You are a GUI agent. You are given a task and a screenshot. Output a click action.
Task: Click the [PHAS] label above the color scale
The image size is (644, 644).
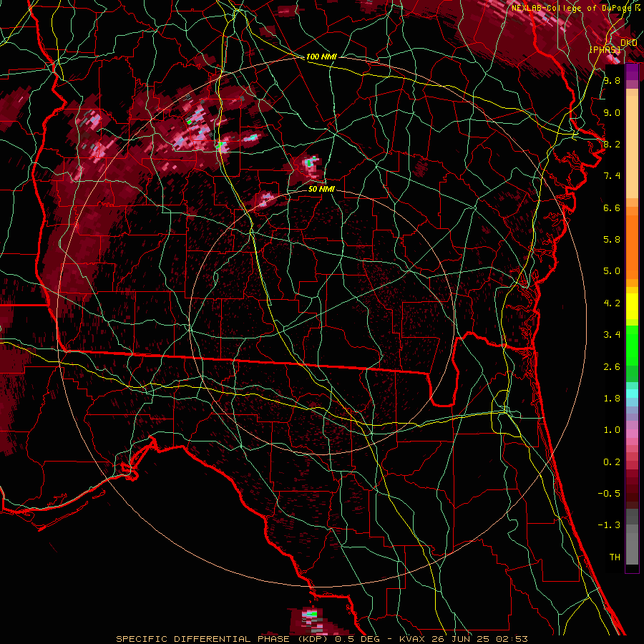pyautogui.click(x=605, y=49)
